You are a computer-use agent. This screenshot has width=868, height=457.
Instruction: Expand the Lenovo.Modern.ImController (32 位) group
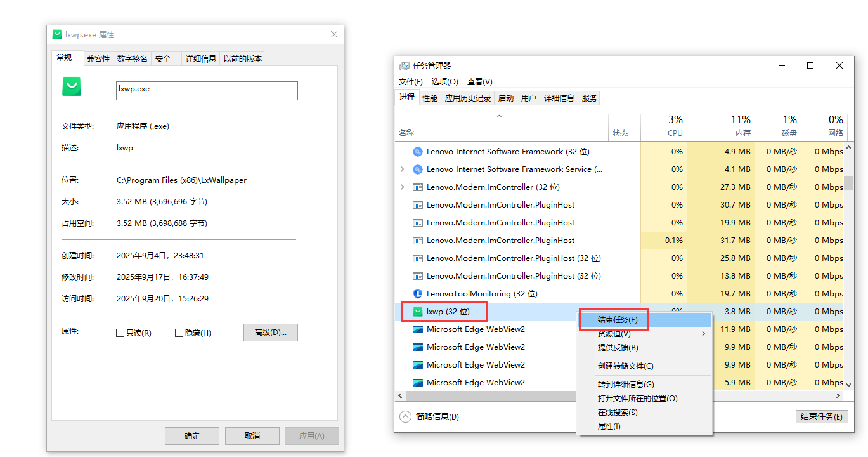click(403, 187)
